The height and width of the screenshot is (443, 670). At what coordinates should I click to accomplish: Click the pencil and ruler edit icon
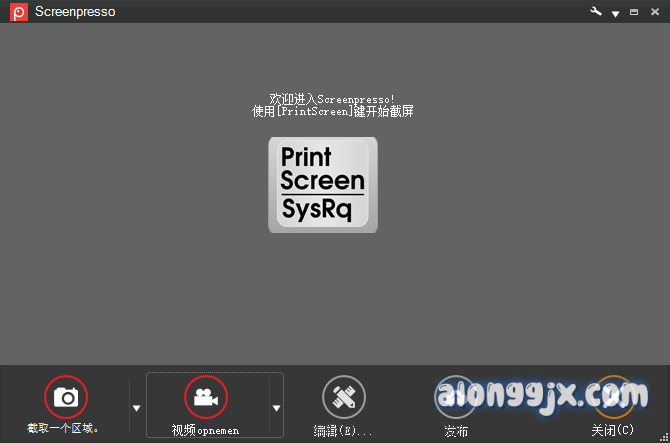click(x=343, y=397)
